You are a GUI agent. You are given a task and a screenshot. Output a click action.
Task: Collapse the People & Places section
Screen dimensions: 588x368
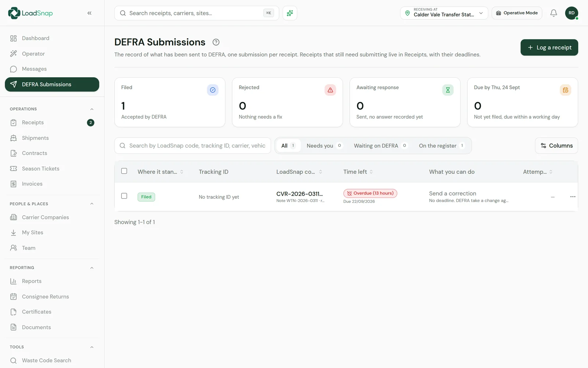click(92, 204)
